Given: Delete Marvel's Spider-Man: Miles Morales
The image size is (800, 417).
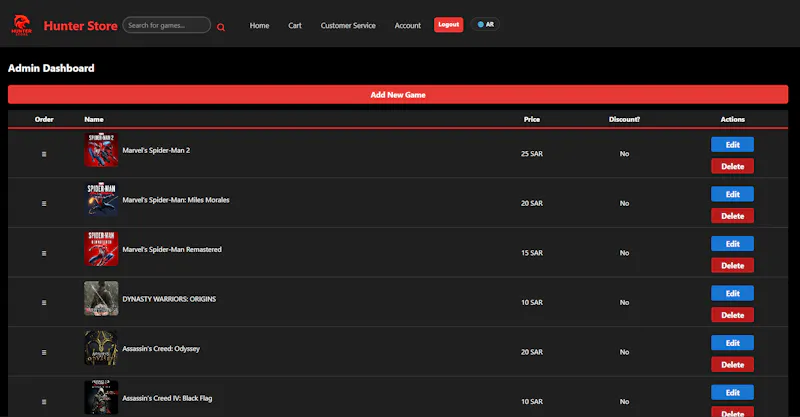Looking at the screenshot, I should 732,215.
